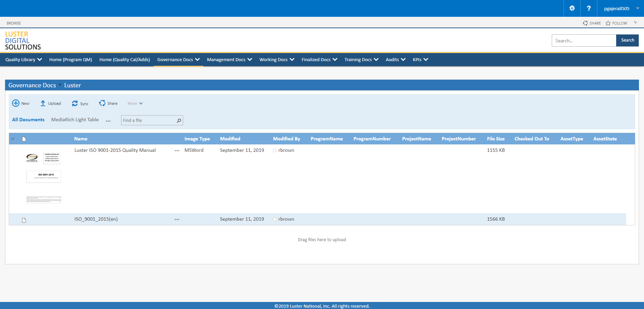
Task: Open more views ellipsis
Action: (x=108, y=121)
